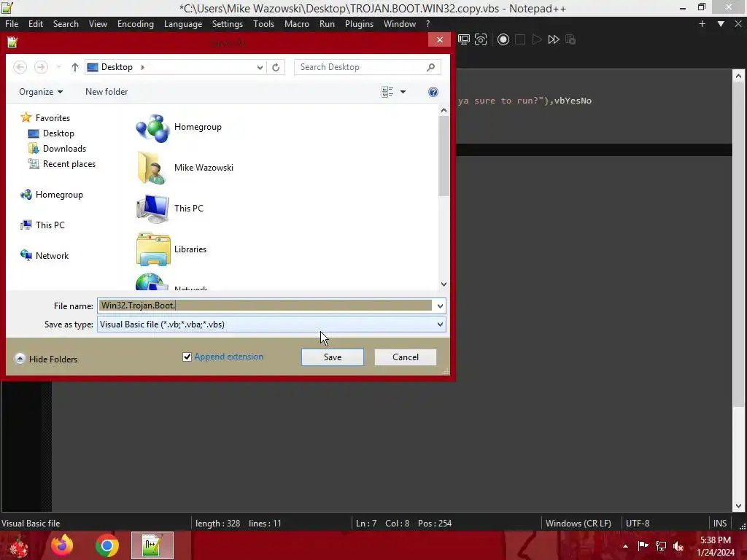Select the Libraries item in file list
The width and height of the screenshot is (747, 560).
(171, 249)
